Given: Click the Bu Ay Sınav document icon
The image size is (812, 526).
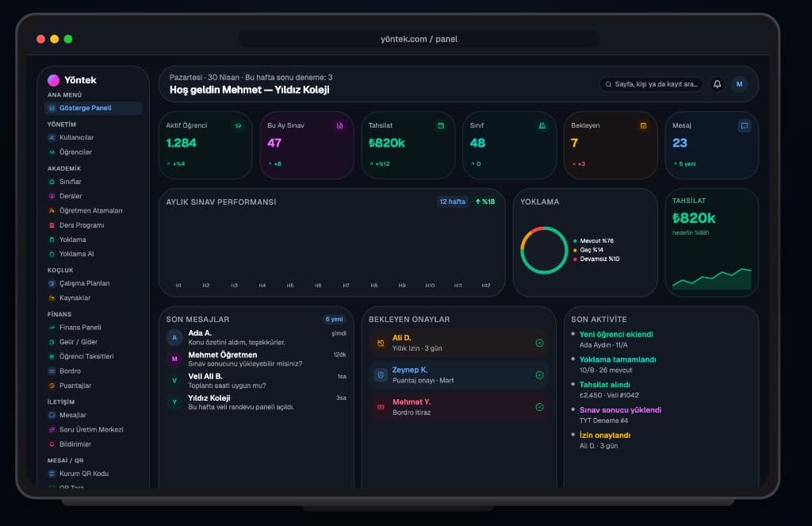Looking at the screenshot, I should click(339, 126).
